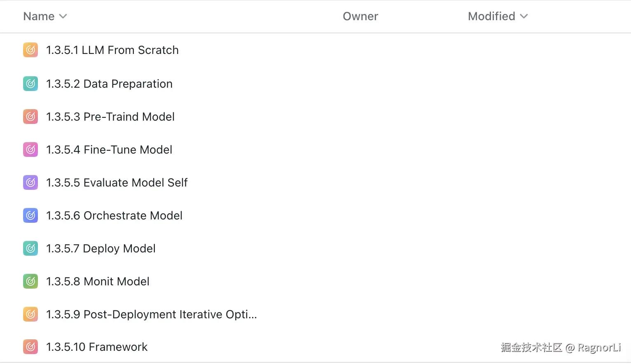
Task: Click the orange icon beside Post-Deployment Iterative Opti...
Action: (x=30, y=315)
